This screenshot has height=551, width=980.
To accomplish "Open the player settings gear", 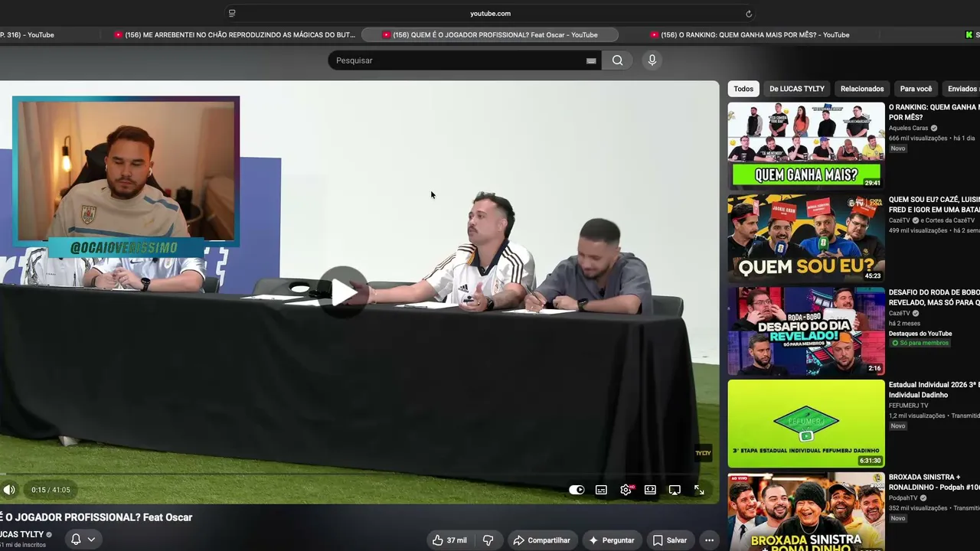I will (626, 490).
